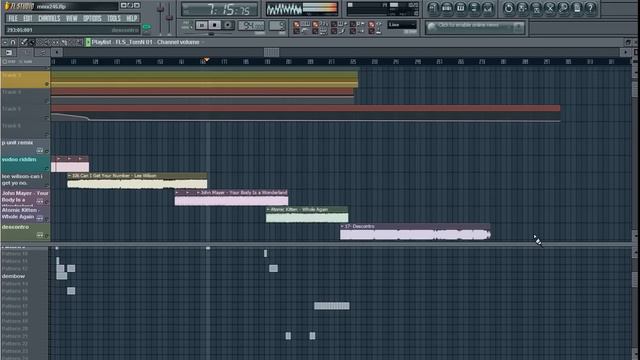Click the horizontal playlist scrollbar thumb
This screenshot has width=640, height=360.
[x=271, y=52]
